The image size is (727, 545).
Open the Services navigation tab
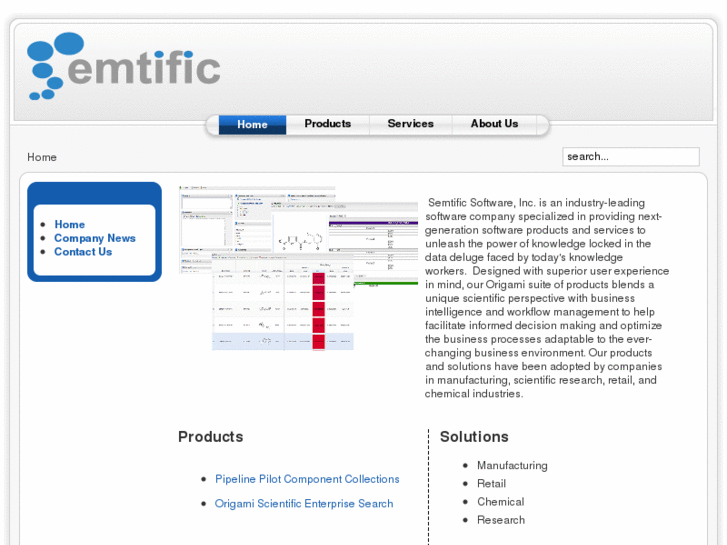click(x=410, y=124)
